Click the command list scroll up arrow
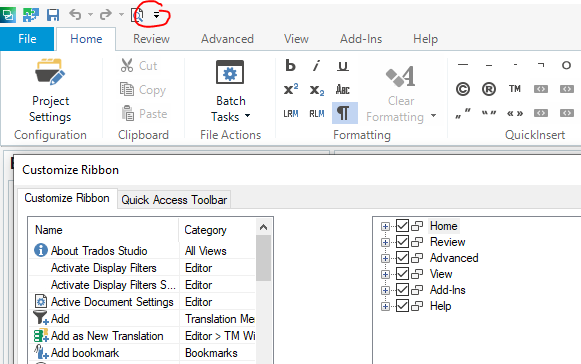The width and height of the screenshot is (581, 364). tap(263, 227)
